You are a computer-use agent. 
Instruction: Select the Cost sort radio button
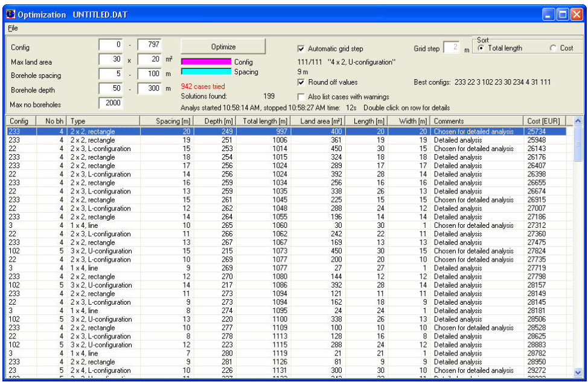(x=554, y=48)
